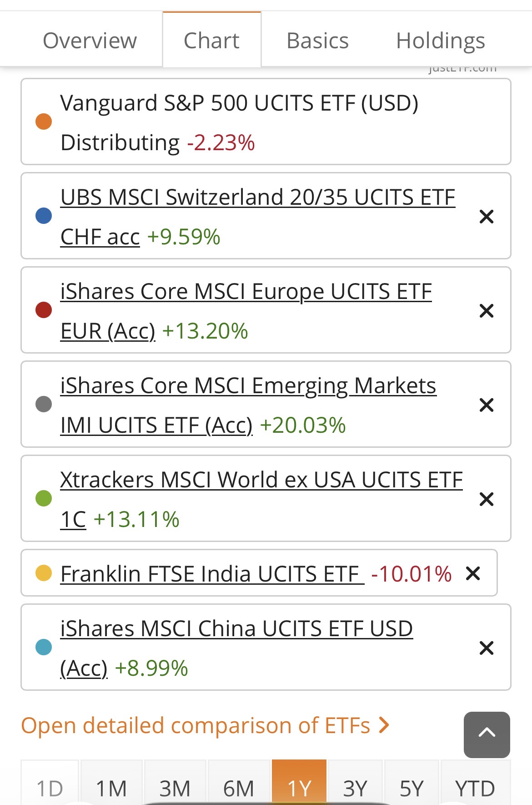Viewport: 532px width, 805px height.
Task: Switch to the Overview tab
Action: point(90,41)
